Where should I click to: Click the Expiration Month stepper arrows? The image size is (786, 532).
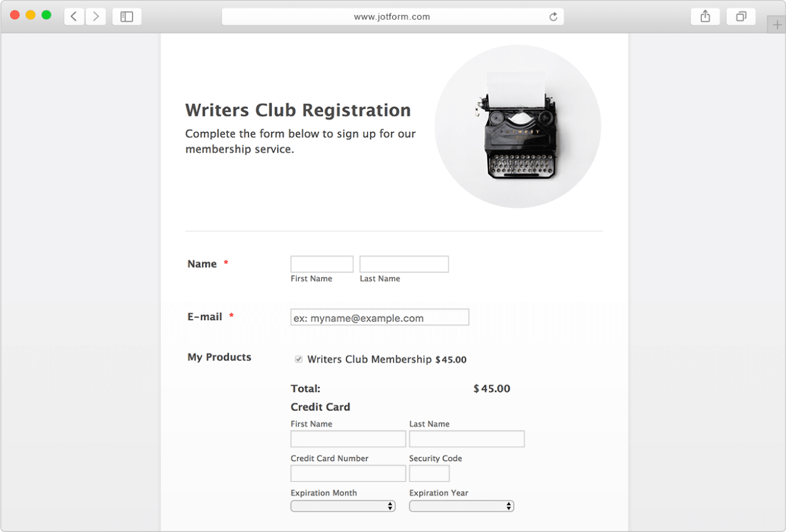pos(390,506)
